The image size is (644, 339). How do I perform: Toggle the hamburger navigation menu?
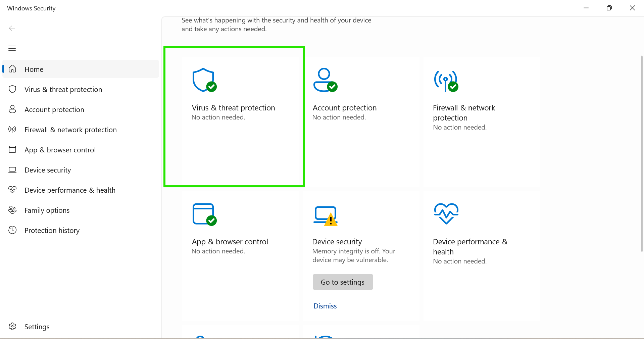coord(12,48)
